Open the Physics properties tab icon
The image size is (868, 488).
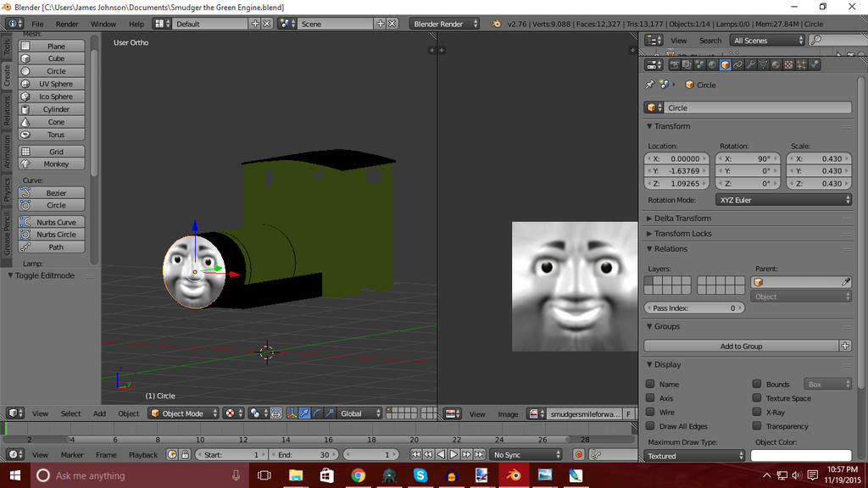pos(815,64)
